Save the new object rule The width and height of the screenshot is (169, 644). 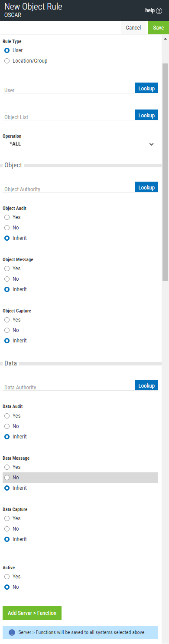[159, 27]
